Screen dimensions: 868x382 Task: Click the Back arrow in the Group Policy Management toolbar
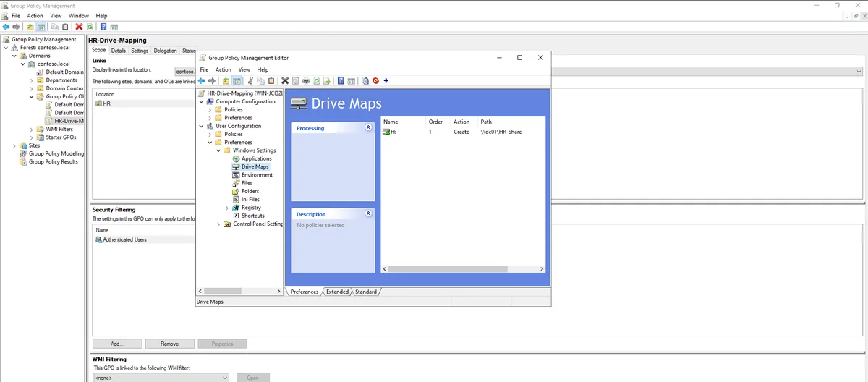click(7, 27)
